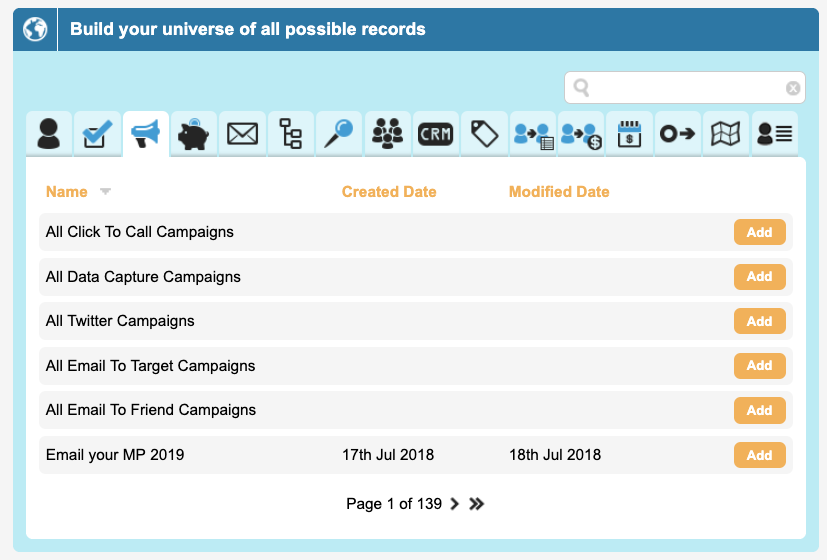Open the person profile tab icon
The height and width of the screenshot is (560, 827).
tap(49, 133)
